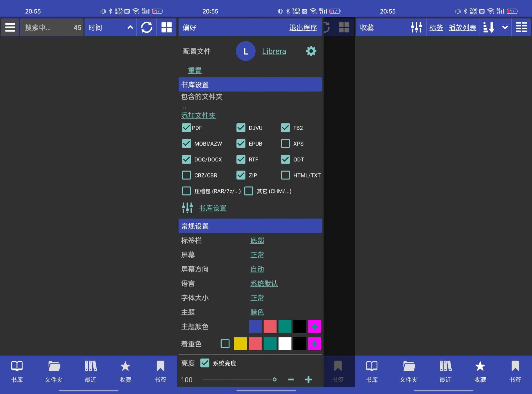Image resolution: width=532 pixels, height=394 pixels.
Task: Click the Librera profile name link
Action: [274, 51]
